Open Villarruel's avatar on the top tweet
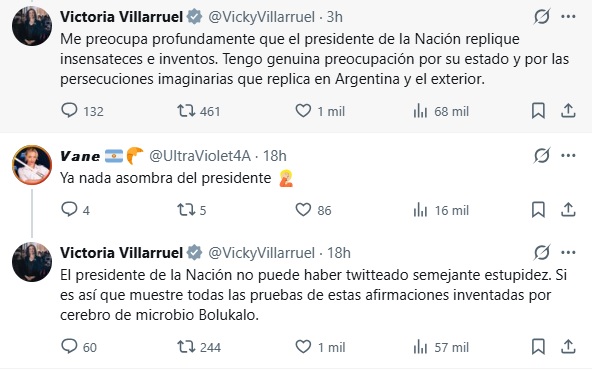Screen dimensions: 592x371 coord(32,26)
